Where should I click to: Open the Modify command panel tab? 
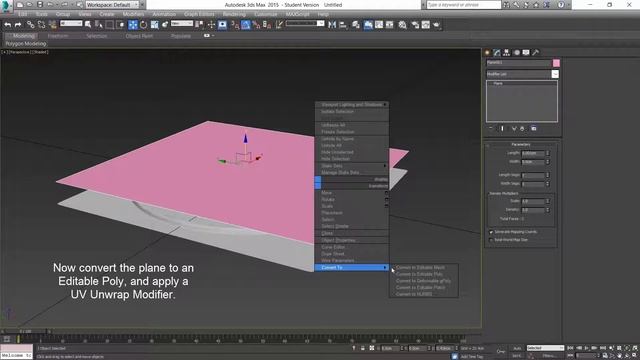pyautogui.click(x=497, y=53)
